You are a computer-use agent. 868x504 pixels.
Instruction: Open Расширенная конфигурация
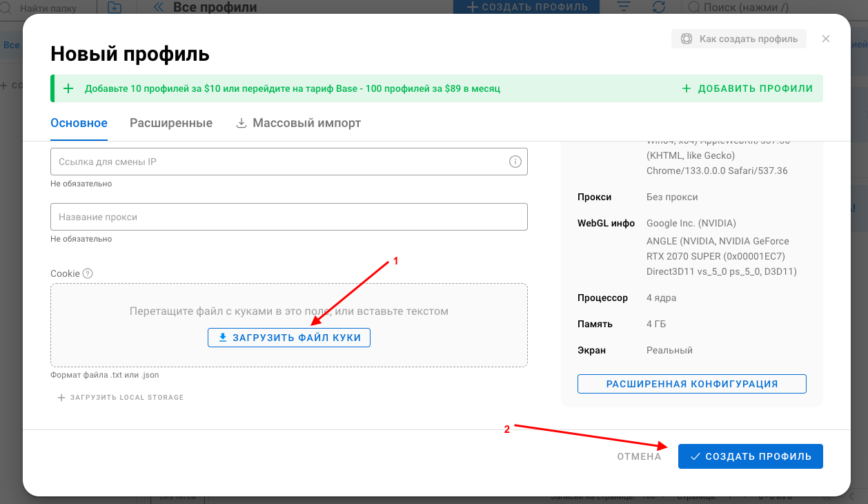click(x=692, y=384)
